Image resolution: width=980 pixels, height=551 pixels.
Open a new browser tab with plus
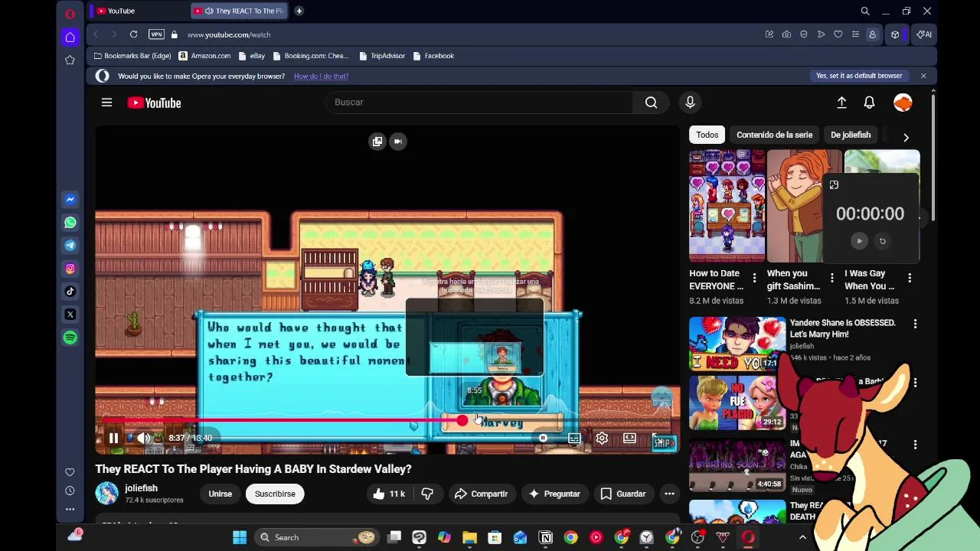click(299, 11)
